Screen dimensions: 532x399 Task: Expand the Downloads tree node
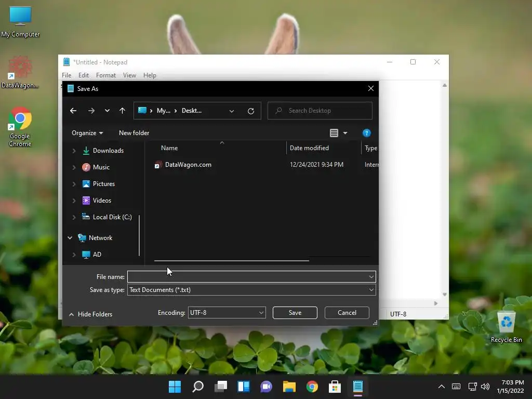pos(74,151)
